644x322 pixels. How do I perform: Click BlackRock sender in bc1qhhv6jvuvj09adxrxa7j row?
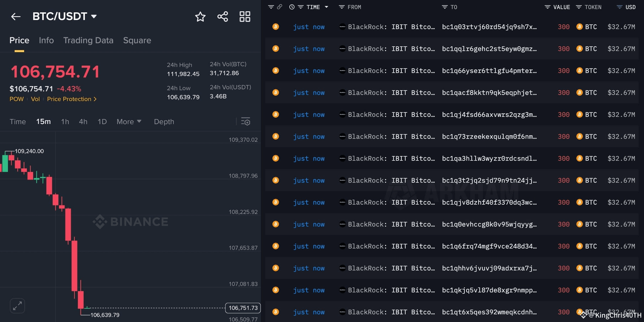391,268
